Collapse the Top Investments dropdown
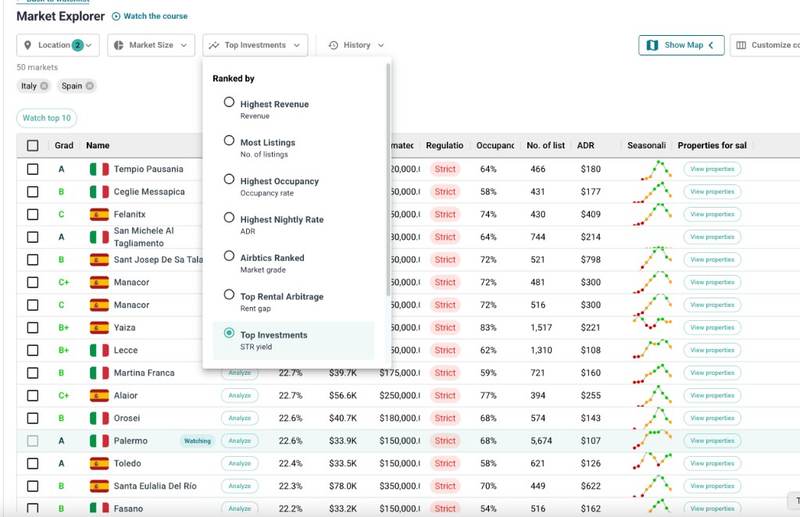 255,45
